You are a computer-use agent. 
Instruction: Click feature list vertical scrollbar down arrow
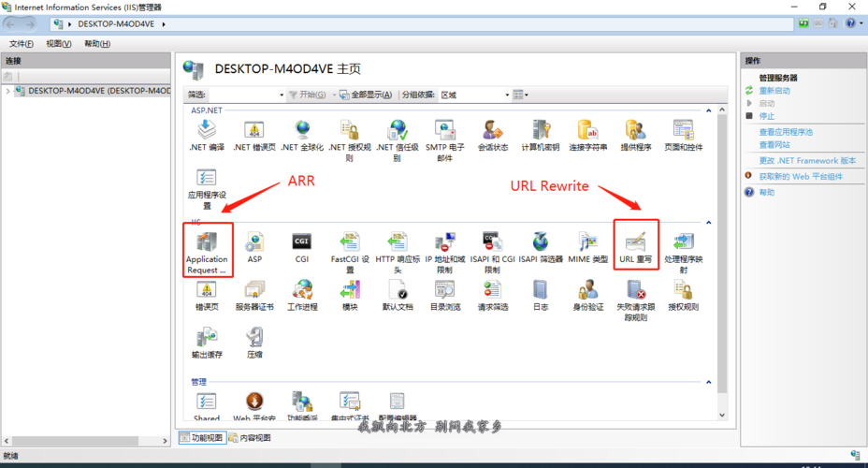click(x=722, y=415)
